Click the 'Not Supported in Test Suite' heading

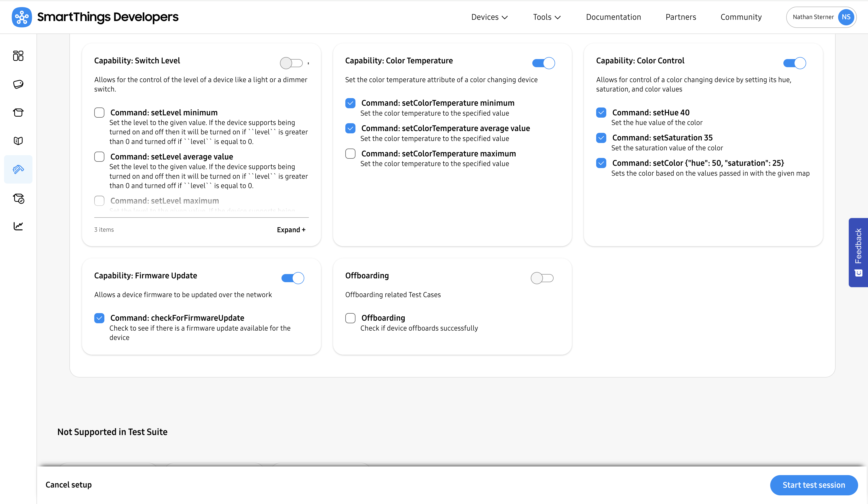pyautogui.click(x=112, y=432)
